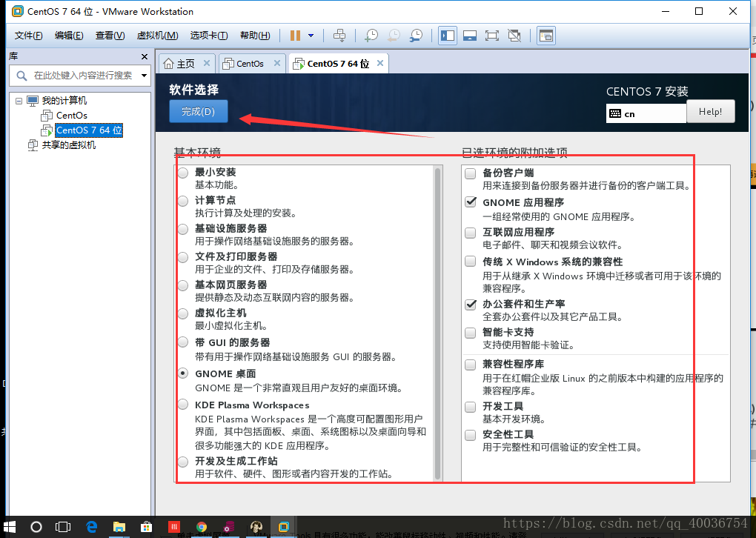Enable the 开发工具 checkbox
Screen dimensions: 756x538
471,407
